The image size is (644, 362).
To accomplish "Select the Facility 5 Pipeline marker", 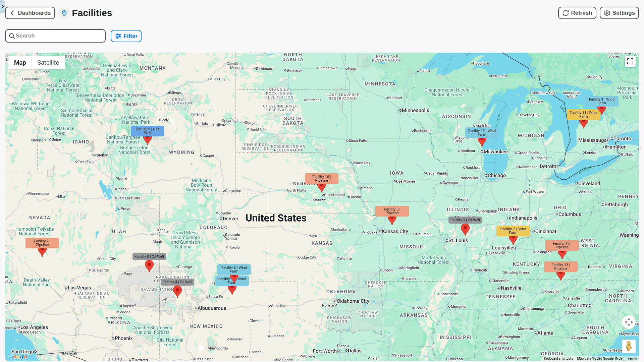I will pyautogui.click(x=392, y=220).
